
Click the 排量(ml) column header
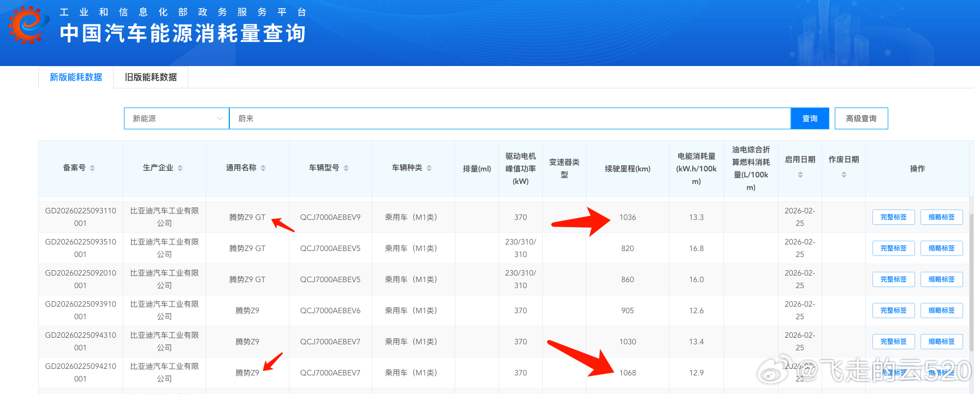[477, 169]
